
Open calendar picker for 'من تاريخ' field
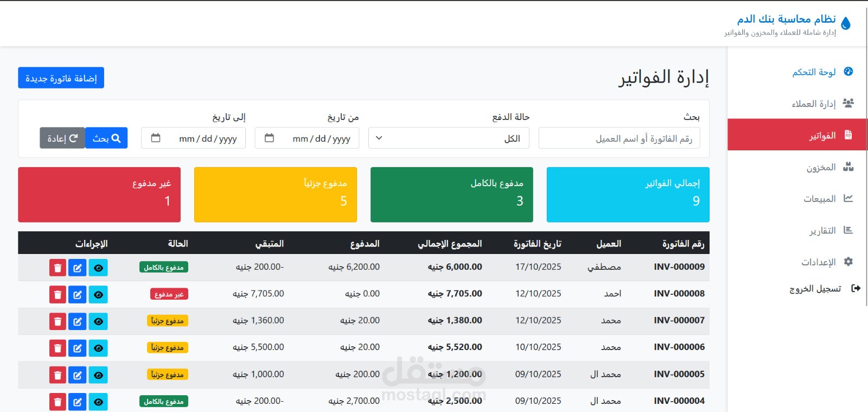coord(269,138)
